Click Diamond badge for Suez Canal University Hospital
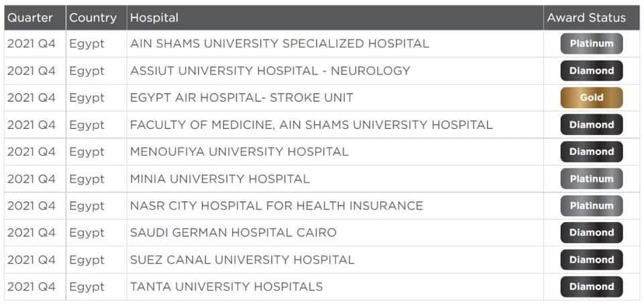This screenshot has height=306, width=644. [591, 260]
